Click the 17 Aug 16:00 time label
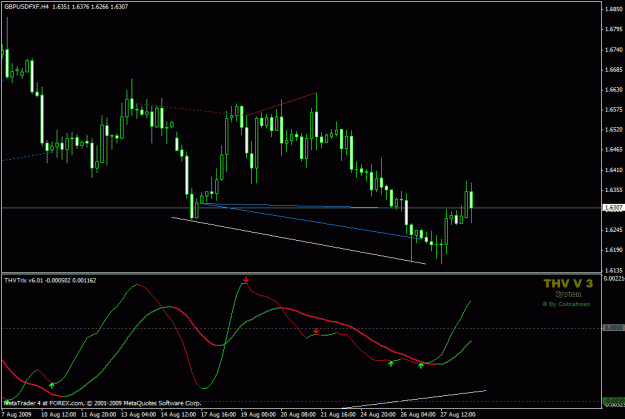This screenshot has height=419, width=625. point(218,414)
